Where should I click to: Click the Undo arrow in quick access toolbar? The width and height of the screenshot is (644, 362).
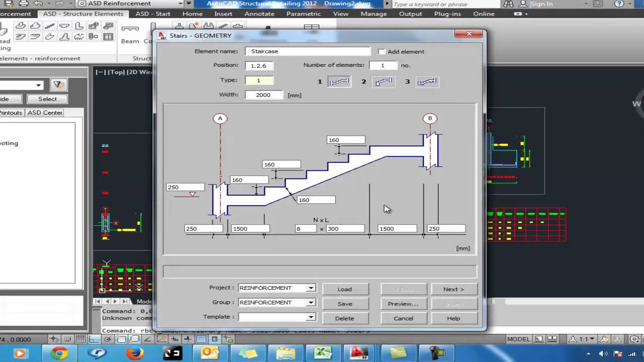pos(38,4)
